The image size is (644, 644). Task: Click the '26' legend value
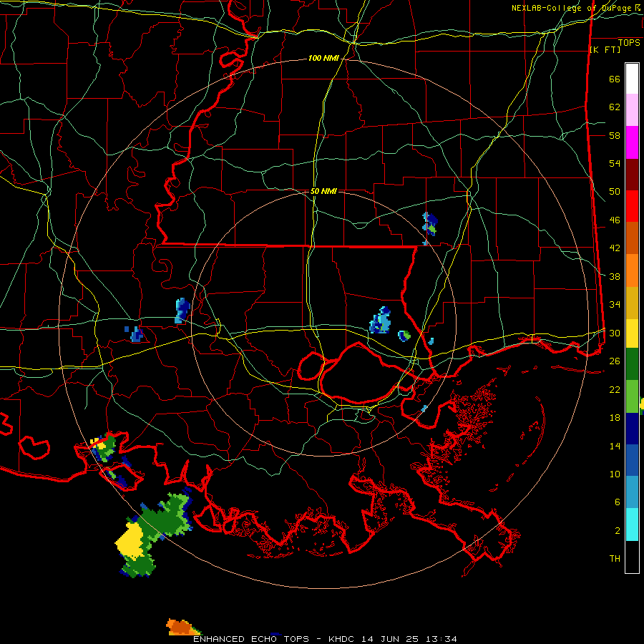click(615, 361)
